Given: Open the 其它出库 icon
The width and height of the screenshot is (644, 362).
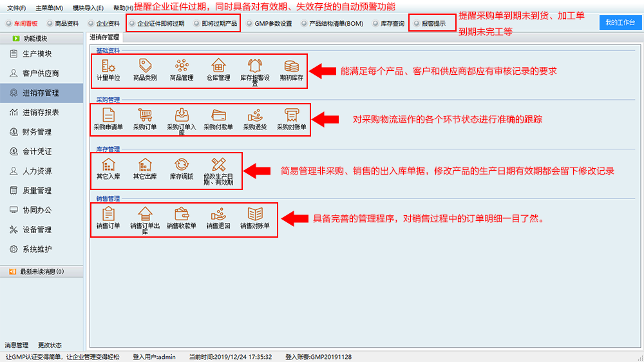Looking at the screenshot, I should [x=145, y=164].
